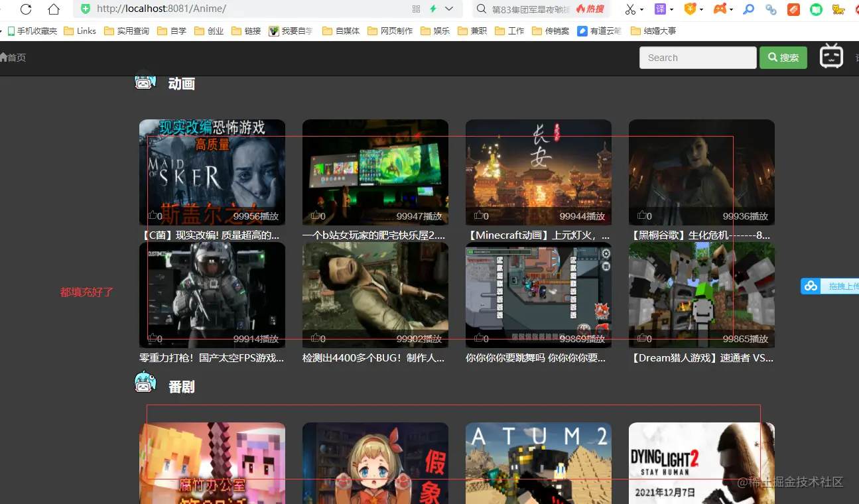Open the 手机收藏夹 bookmark
The width and height of the screenshot is (859, 504).
click(x=32, y=31)
